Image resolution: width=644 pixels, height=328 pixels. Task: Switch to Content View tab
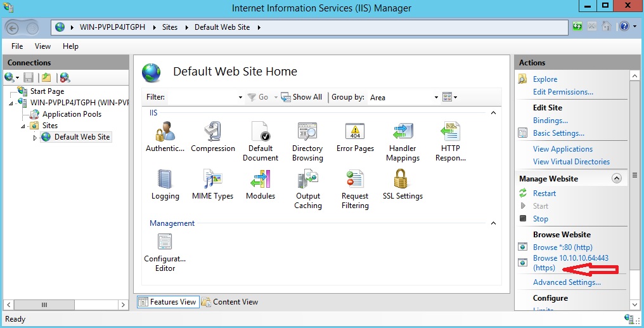point(229,302)
